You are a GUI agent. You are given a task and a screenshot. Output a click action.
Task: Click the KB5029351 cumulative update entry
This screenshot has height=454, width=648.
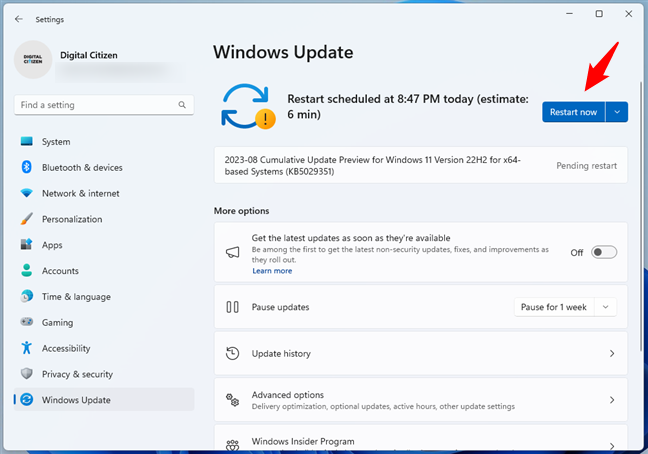[420, 165]
